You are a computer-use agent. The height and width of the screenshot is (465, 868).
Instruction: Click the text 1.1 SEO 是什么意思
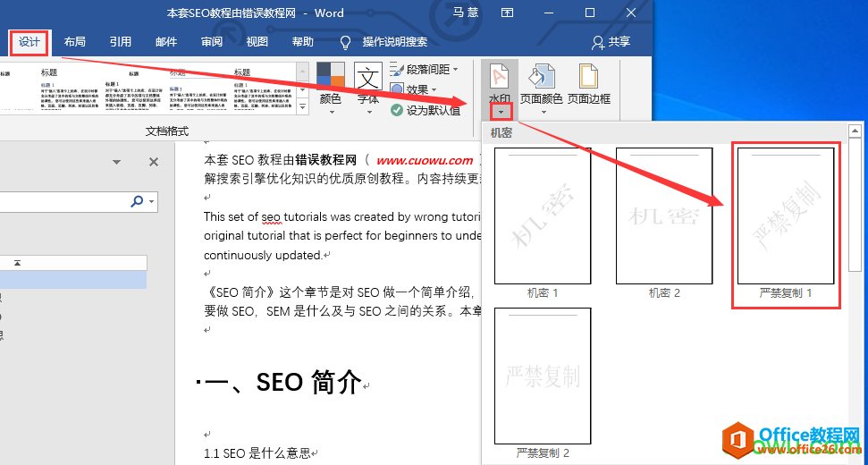coord(257,453)
